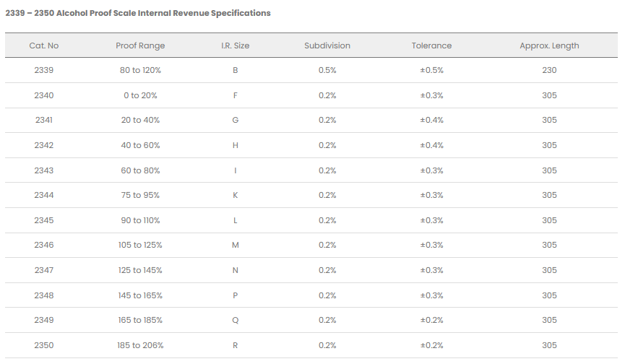Click I.R. size letter H
The width and height of the screenshot is (625, 364).
pos(235,145)
